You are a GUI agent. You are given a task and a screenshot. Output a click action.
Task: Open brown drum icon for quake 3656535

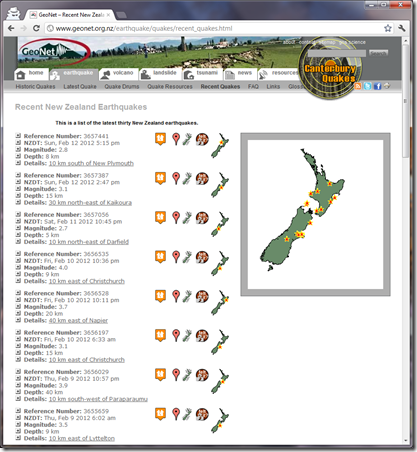coord(202,257)
